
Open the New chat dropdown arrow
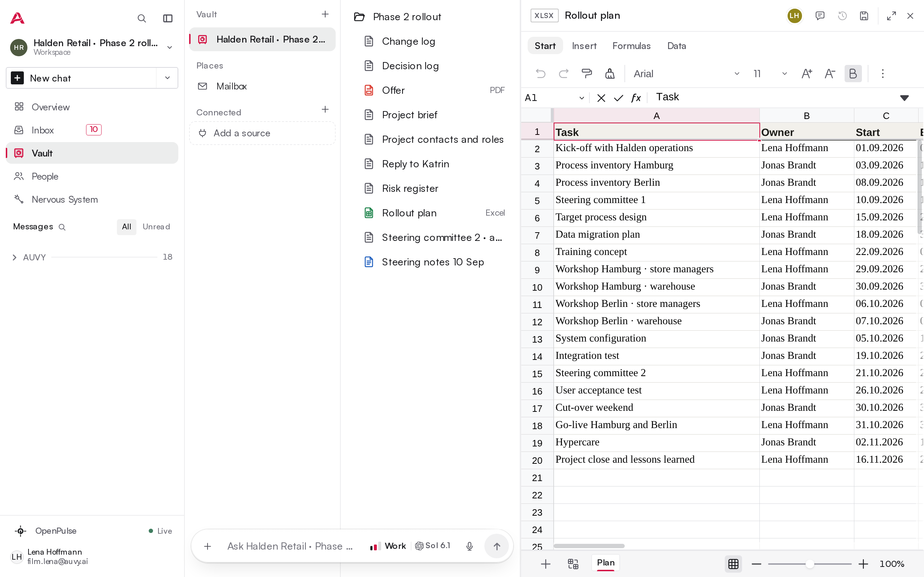click(167, 78)
